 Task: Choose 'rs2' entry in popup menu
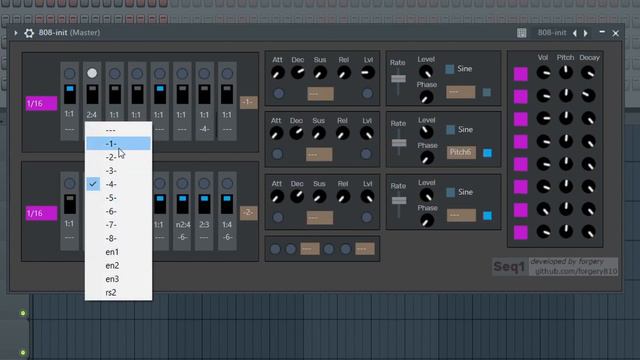point(118,292)
